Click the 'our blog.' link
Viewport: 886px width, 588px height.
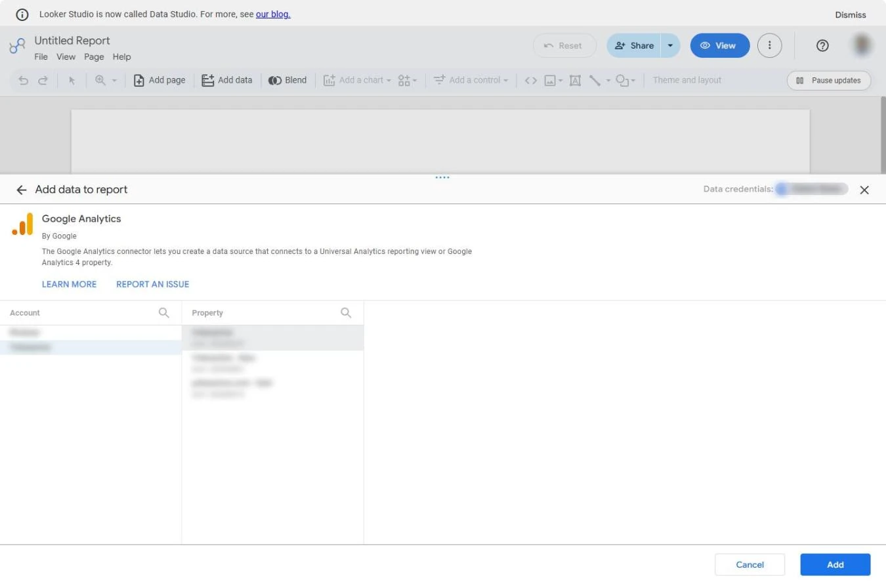point(273,14)
